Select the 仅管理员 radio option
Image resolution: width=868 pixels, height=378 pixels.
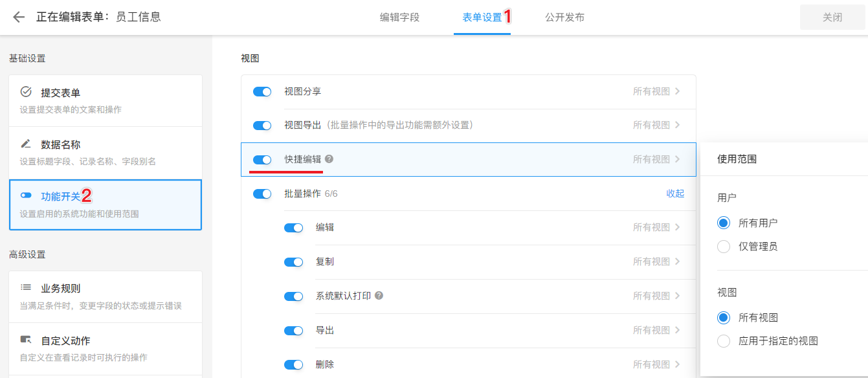tap(724, 247)
